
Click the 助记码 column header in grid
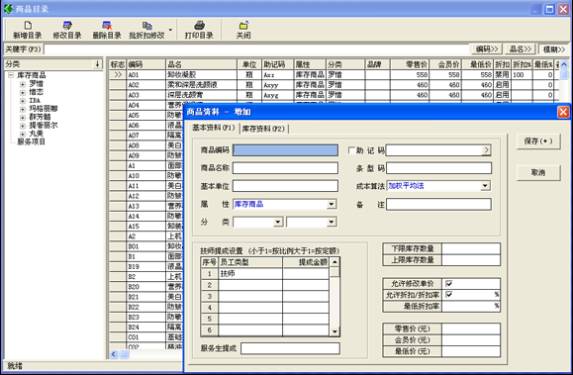[278, 64]
